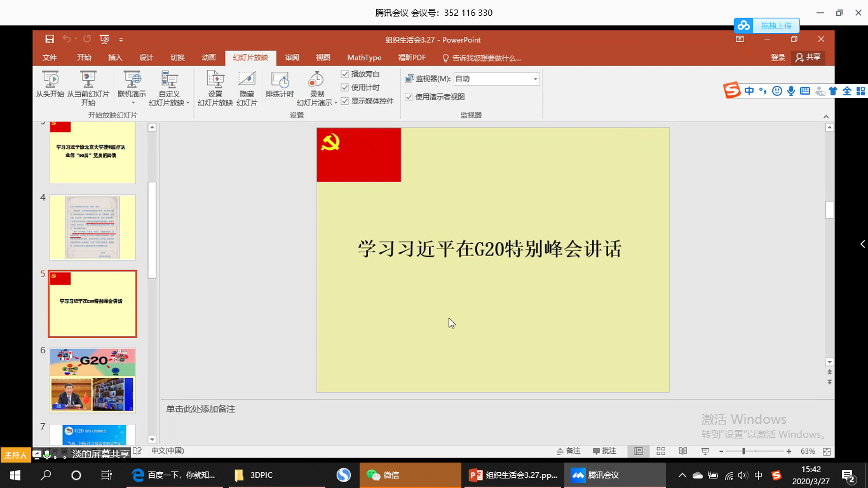
Task: Open the Animations (动画) ribbon tab
Action: [x=208, y=58]
